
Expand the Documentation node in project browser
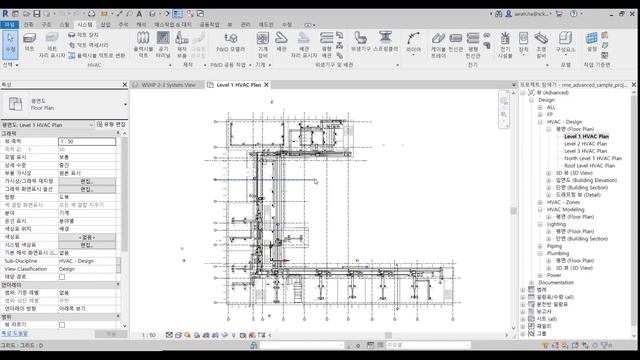pyautogui.click(x=531, y=282)
